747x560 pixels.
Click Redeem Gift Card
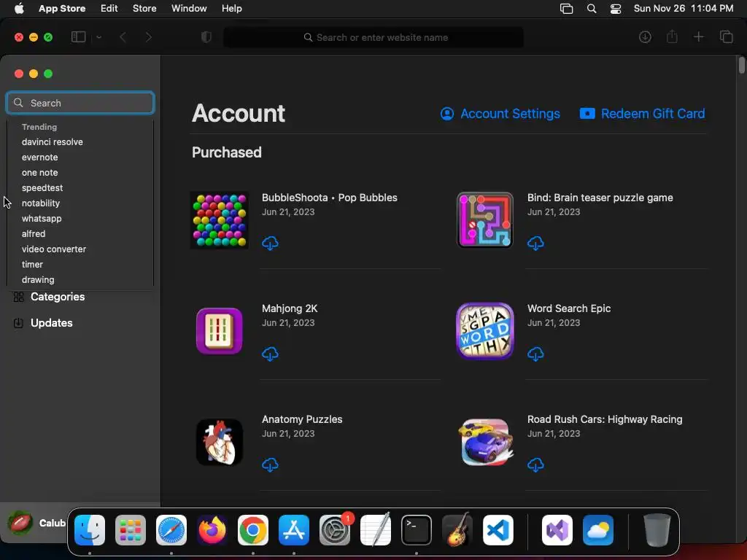(642, 114)
